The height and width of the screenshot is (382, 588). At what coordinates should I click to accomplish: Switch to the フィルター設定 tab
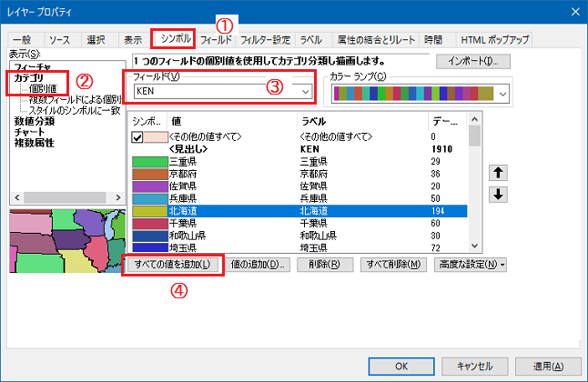pos(266,40)
